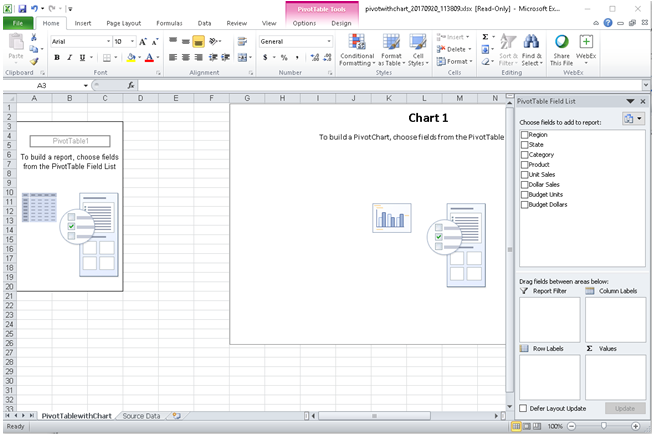Click the Share This File icon

tap(561, 50)
